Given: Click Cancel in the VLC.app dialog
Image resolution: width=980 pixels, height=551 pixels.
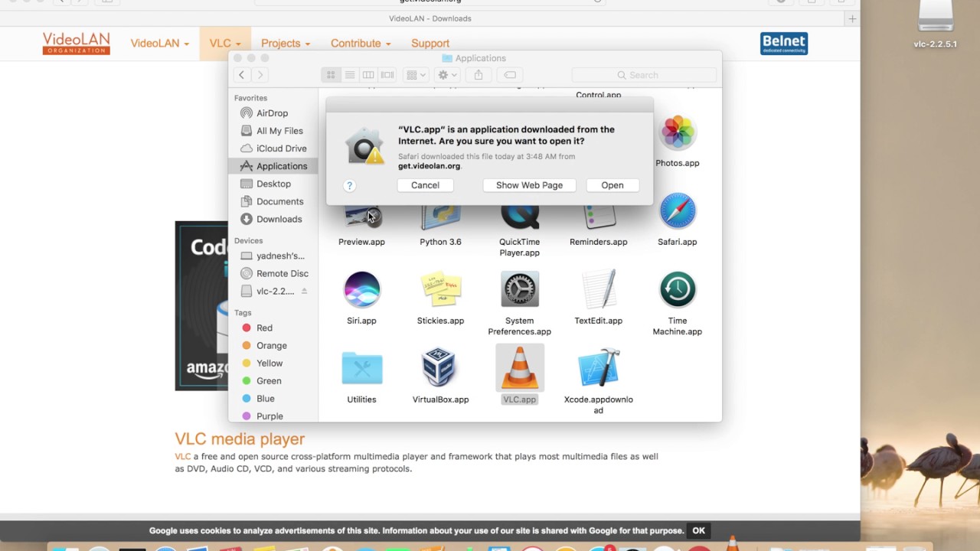Looking at the screenshot, I should pyautogui.click(x=425, y=185).
